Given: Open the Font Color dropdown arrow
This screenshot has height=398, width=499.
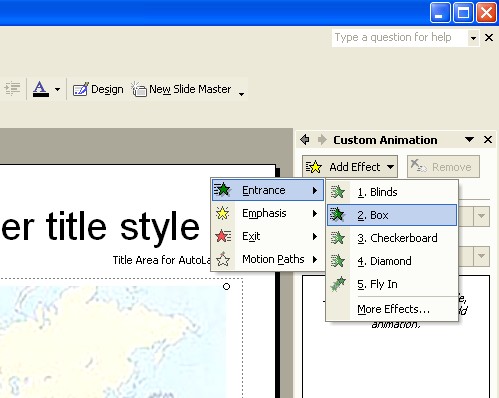Looking at the screenshot, I should coord(57,89).
